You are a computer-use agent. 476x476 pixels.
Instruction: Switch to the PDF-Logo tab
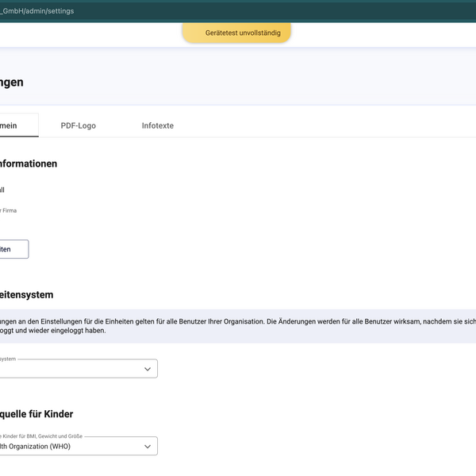click(x=79, y=125)
